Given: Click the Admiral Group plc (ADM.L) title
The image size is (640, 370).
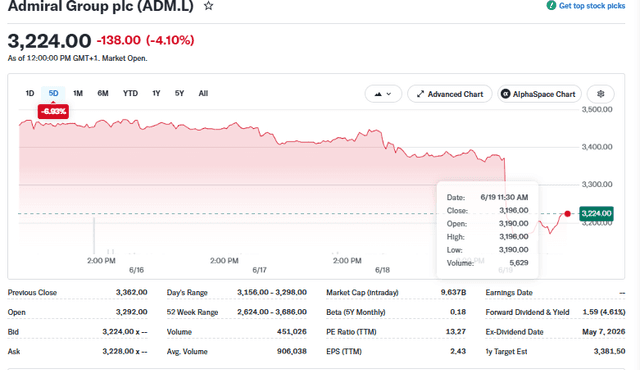Looking at the screenshot, I should (x=100, y=6).
